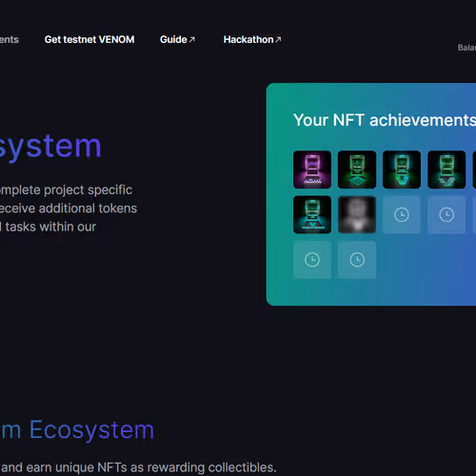Click the text 'eceive additional tokens'
Screen dimensions: 476x476
point(69,208)
